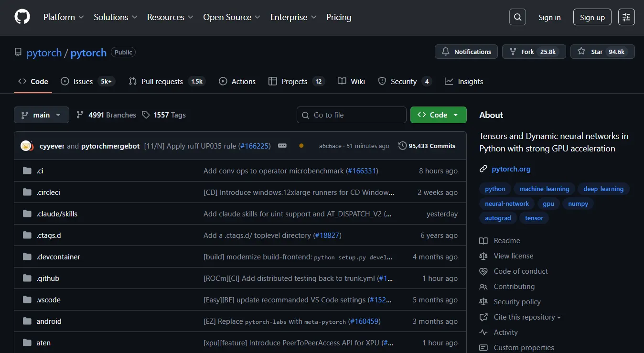
Task: Switch to the Pull requests tab
Action: [x=167, y=81]
